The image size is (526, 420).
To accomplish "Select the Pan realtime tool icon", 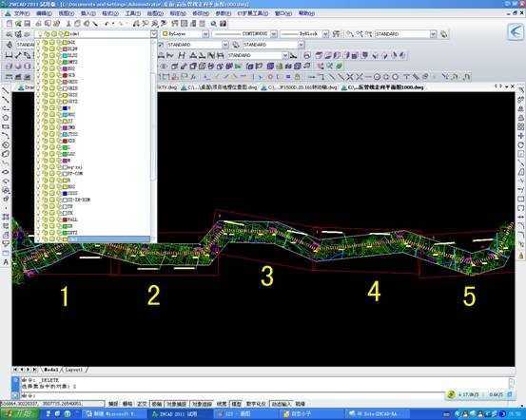I will pos(136,24).
